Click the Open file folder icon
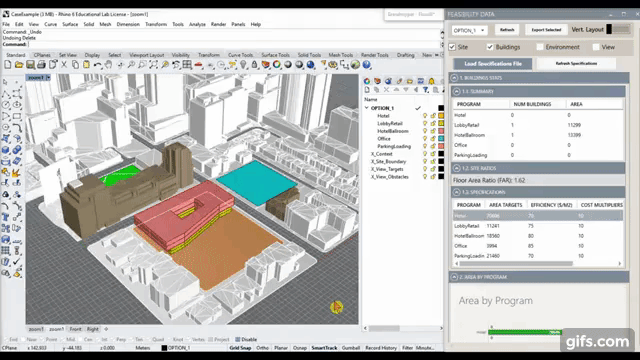This screenshot has height=360, width=640. 19,64
